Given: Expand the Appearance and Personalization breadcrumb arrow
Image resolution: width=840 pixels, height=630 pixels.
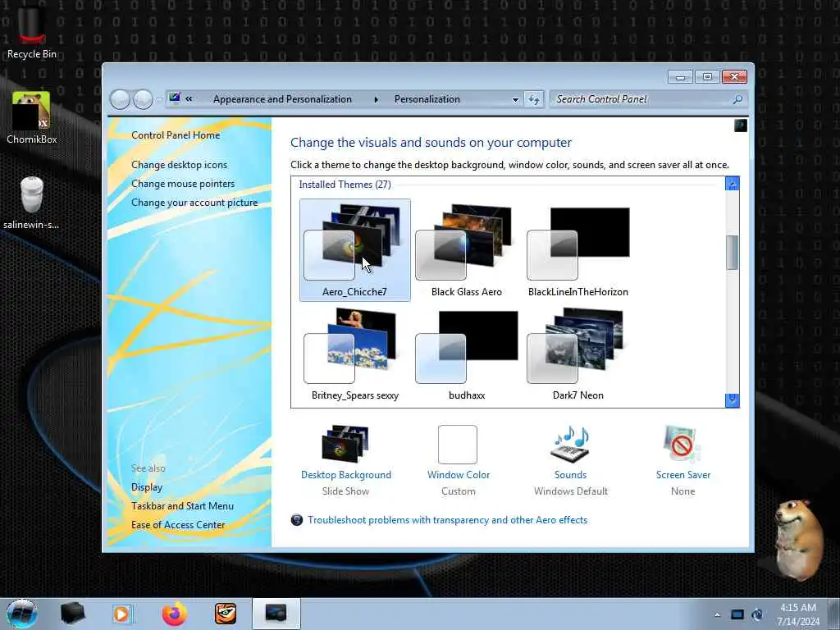Looking at the screenshot, I should point(376,99).
